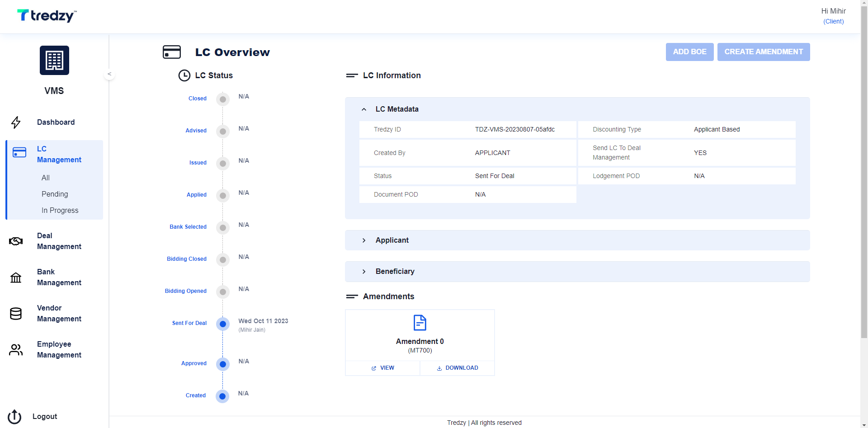This screenshot has height=428, width=868.
Task: Click the Logout power icon
Action: (14, 417)
